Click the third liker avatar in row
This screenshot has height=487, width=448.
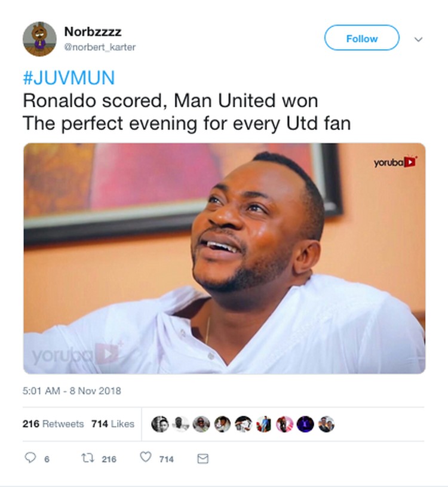(x=201, y=424)
